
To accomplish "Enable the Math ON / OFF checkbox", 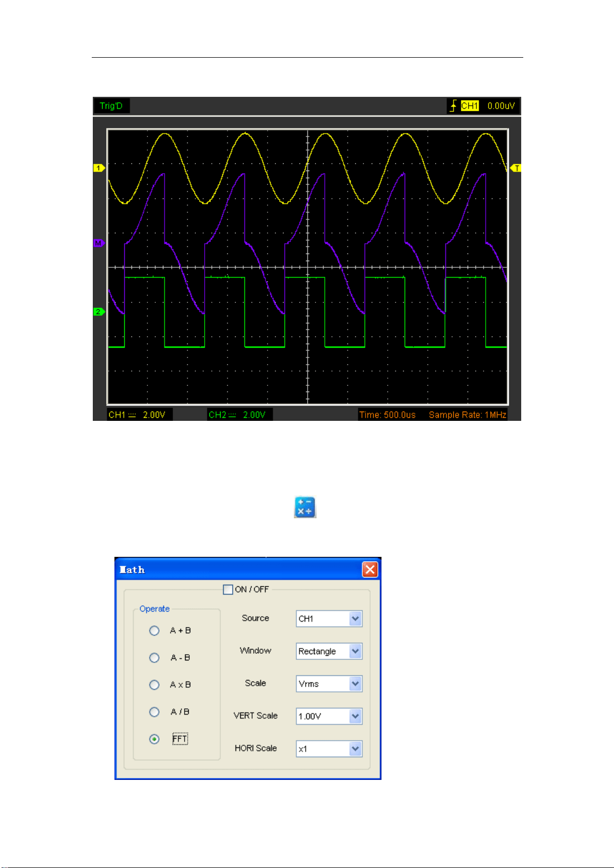I will point(228,589).
